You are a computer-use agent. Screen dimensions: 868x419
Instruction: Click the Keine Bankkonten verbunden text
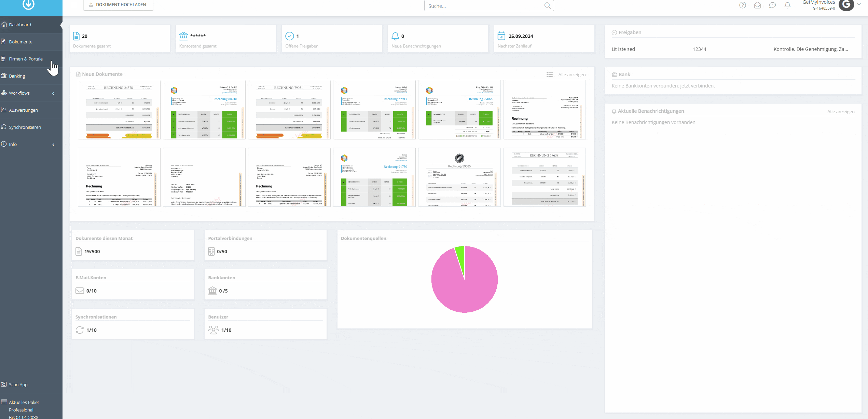coord(663,86)
